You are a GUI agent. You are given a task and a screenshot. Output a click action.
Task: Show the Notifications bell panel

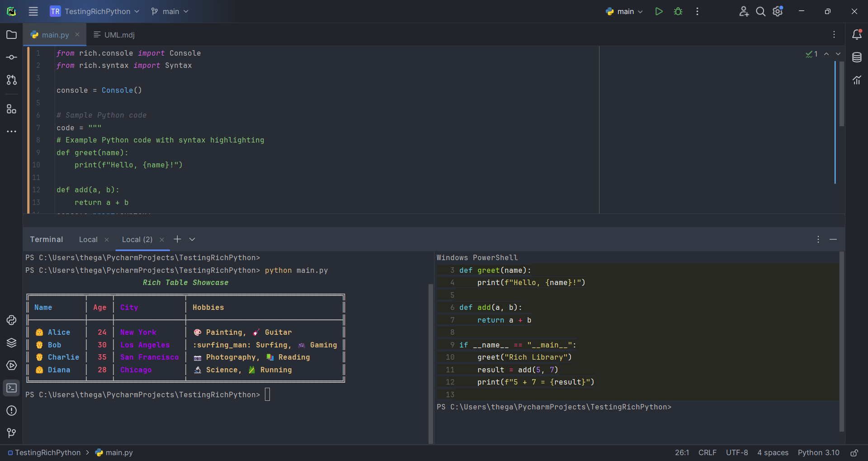(857, 35)
